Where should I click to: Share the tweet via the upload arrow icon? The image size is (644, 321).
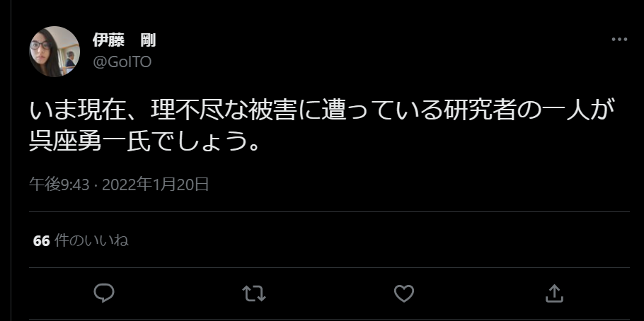554,293
